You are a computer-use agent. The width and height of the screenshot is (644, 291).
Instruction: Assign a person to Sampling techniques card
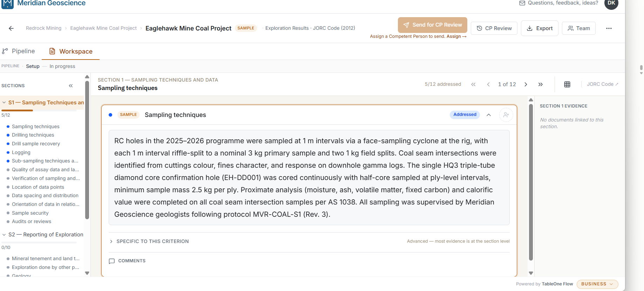[x=506, y=115]
